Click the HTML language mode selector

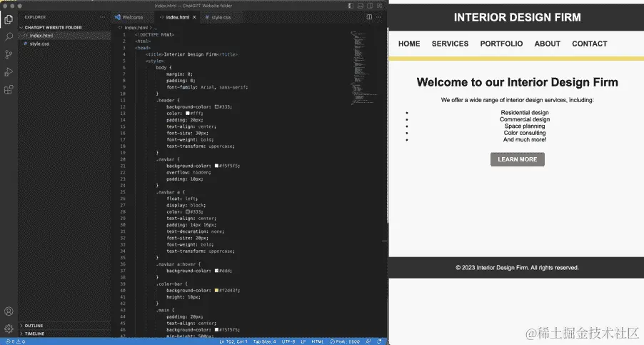(318, 341)
